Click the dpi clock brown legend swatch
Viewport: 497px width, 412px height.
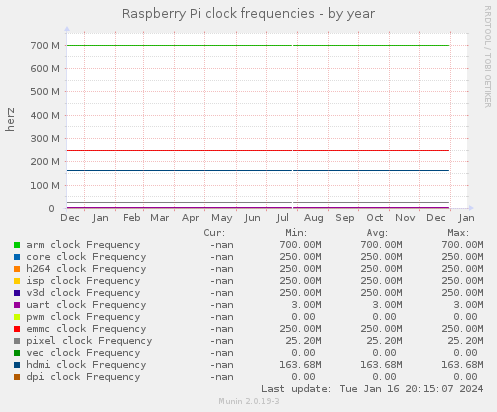17,377
